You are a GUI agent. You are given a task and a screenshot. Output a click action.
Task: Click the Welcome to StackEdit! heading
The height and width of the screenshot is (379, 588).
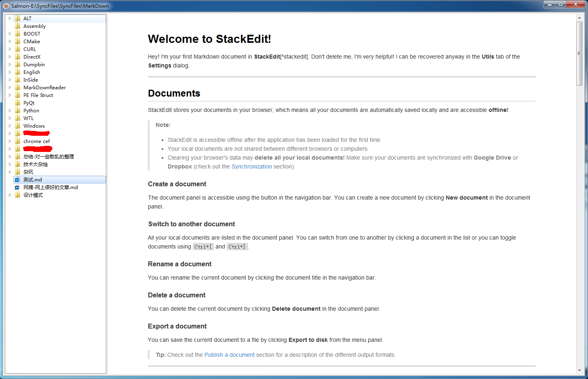(x=209, y=39)
